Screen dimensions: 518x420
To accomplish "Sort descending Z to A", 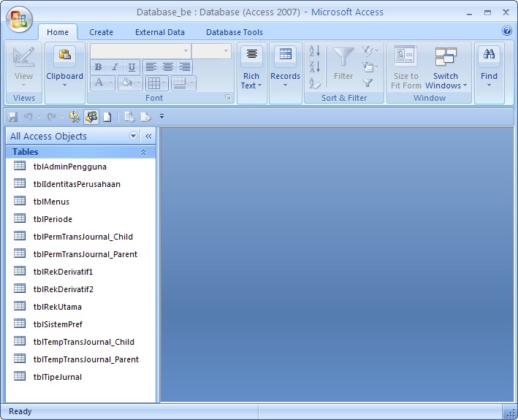I will (x=314, y=67).
